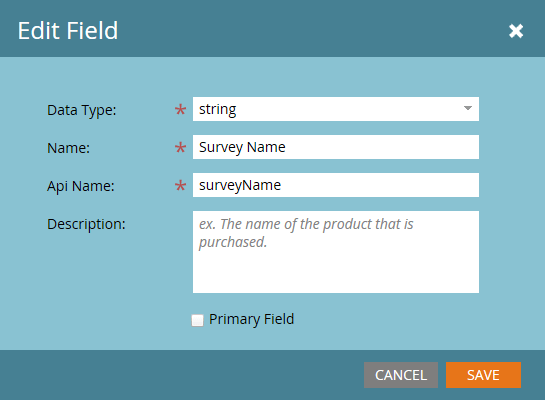Enable the Primary Field checkbox
Screen dimensions: 545x400
coord(197,320)
